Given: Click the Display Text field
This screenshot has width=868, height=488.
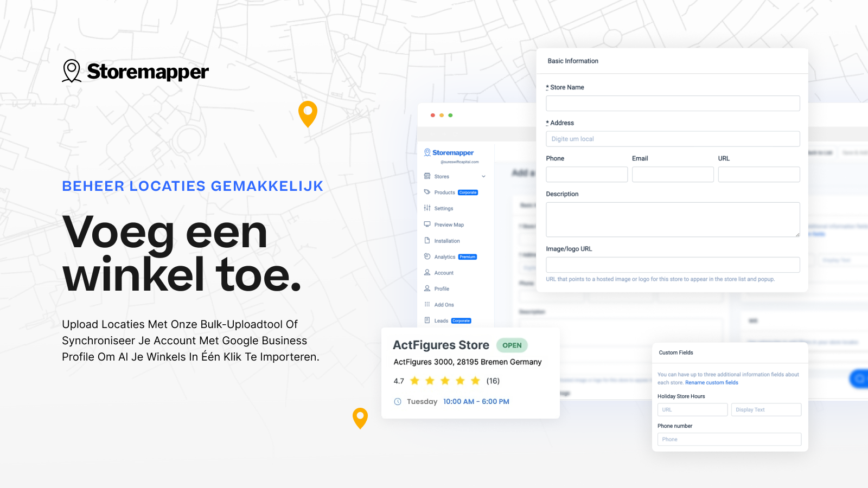Looking at the screenshot, I should [x=766, y=410].
